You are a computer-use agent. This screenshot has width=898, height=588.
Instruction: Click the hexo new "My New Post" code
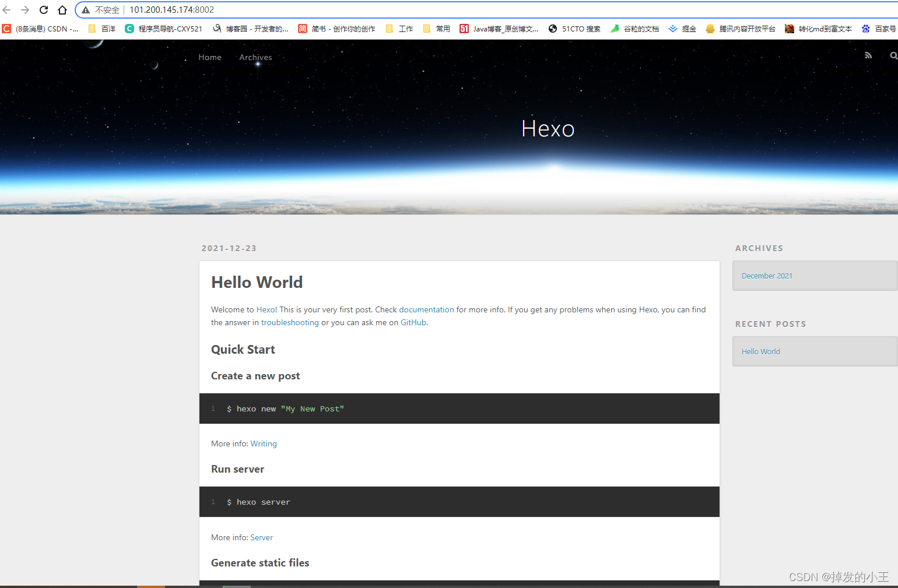click(286, 409)
